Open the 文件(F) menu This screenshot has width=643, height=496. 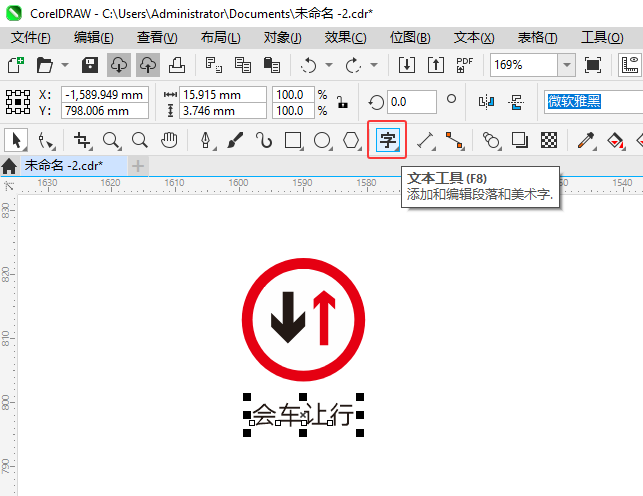(31, 38)
